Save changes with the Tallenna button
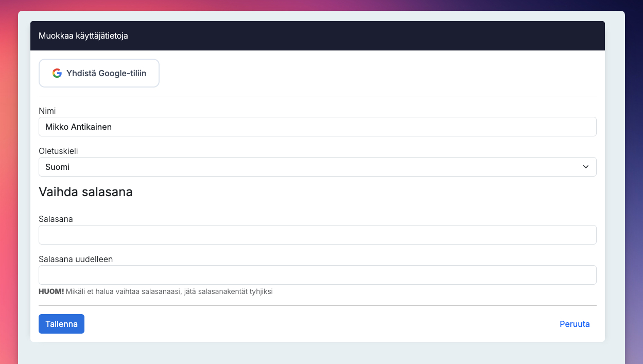 61,324
